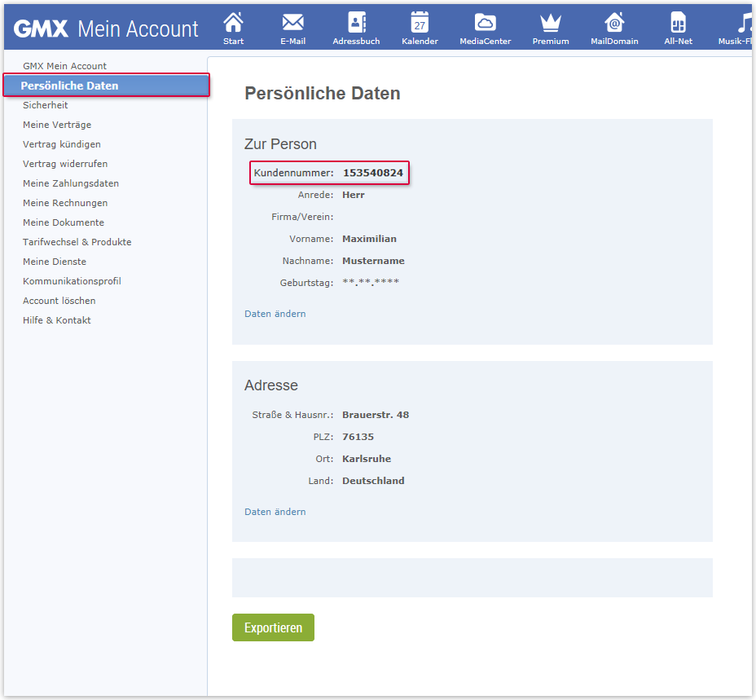Viewport: 756px width, 700px height.
Task: Open the Adressbuch contacts icon
Action: 356,23
